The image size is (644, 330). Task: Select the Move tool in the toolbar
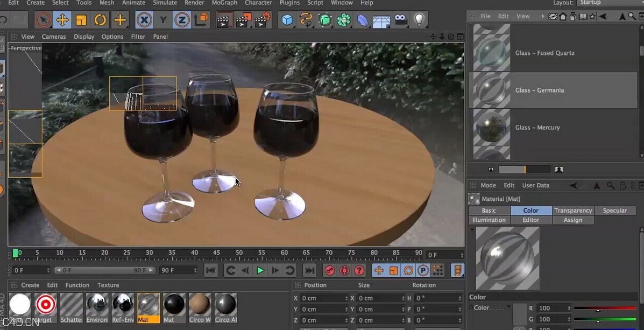tap(63, 20)
